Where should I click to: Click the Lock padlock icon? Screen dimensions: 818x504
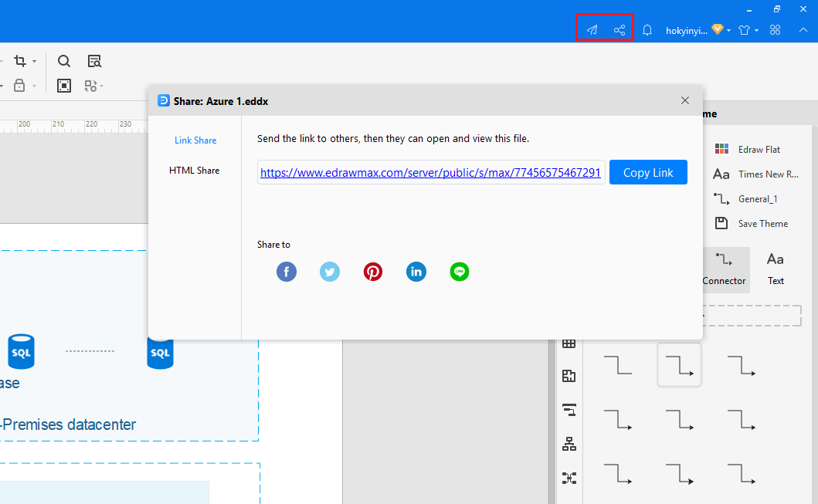[19, 85]
